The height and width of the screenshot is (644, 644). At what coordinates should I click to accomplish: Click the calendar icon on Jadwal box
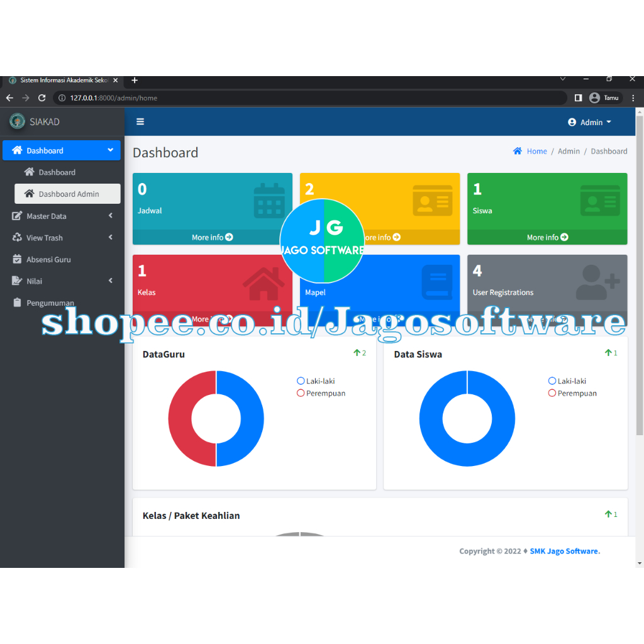pos(269,199)
